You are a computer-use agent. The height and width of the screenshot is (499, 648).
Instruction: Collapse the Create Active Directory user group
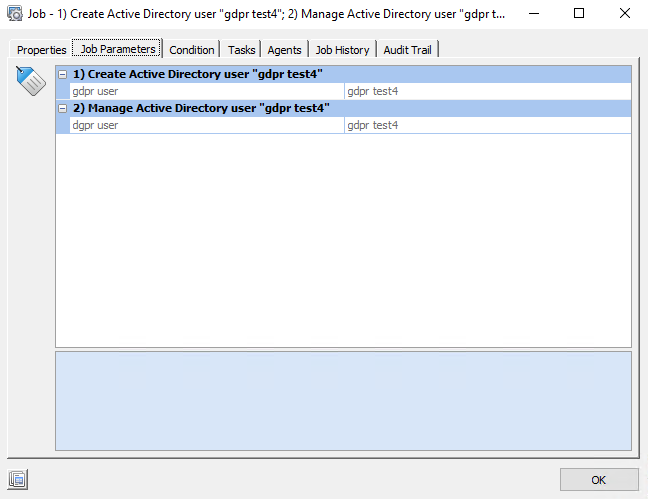[63, 74]
